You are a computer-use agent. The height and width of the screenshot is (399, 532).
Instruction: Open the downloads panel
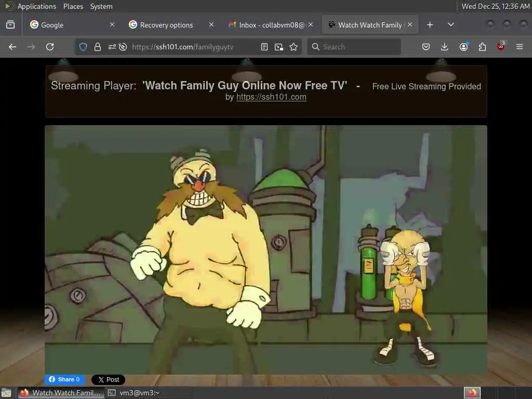[445, 47]
